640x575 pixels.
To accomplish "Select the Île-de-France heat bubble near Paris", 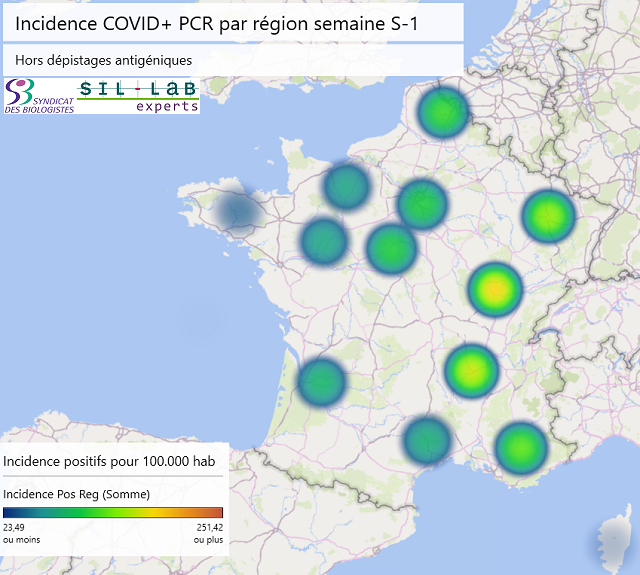I will click(x=422, y=204).
